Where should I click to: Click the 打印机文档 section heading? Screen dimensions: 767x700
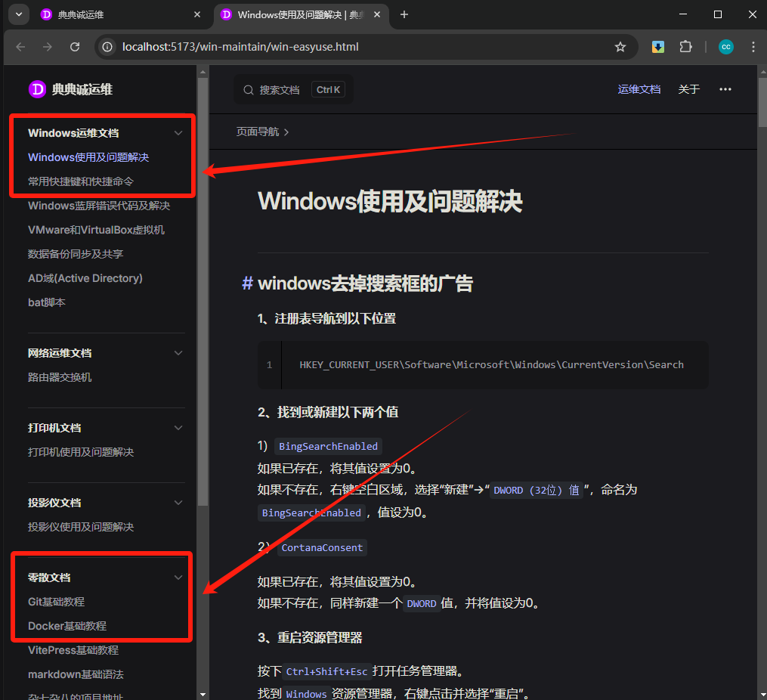click(54, 428)
